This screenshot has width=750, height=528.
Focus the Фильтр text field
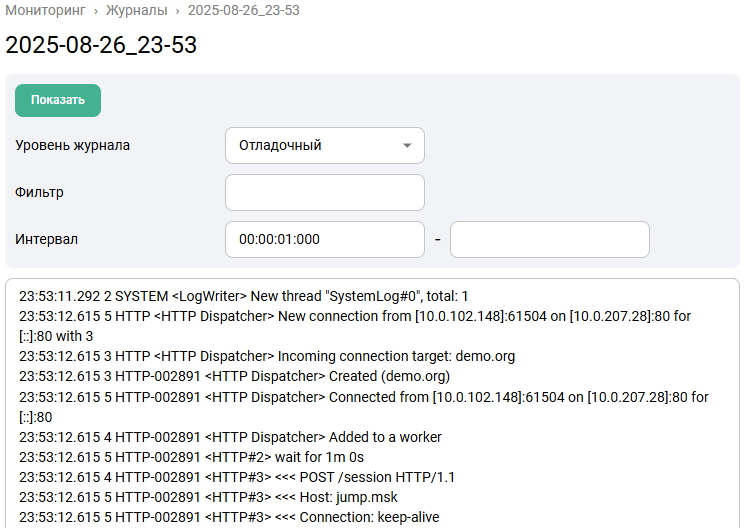324,192
